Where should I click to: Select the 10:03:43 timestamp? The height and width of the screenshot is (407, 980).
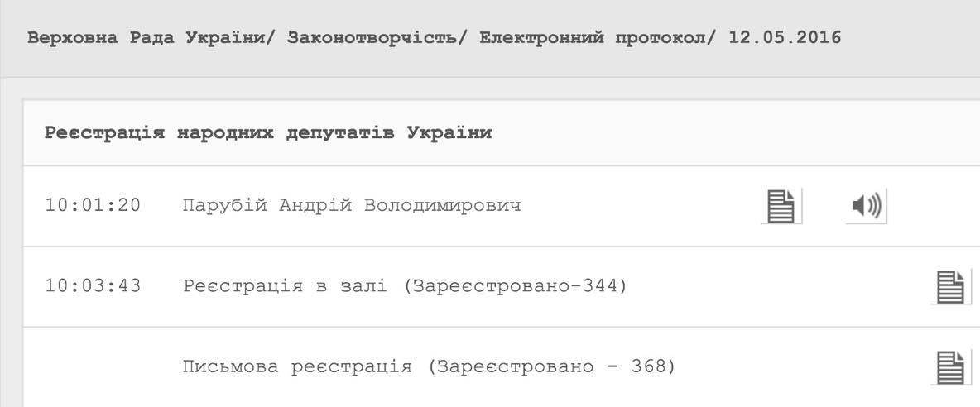[x=93, y=286]
